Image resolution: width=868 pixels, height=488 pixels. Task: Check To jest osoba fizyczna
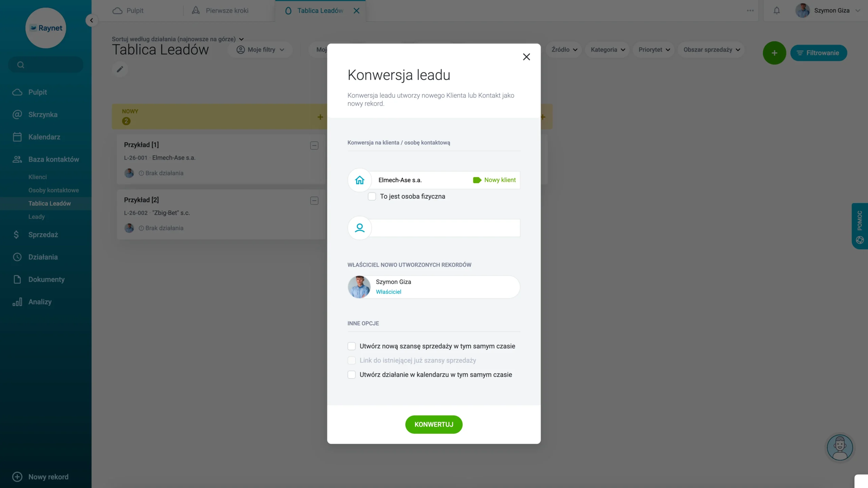(x=372, y=196)
